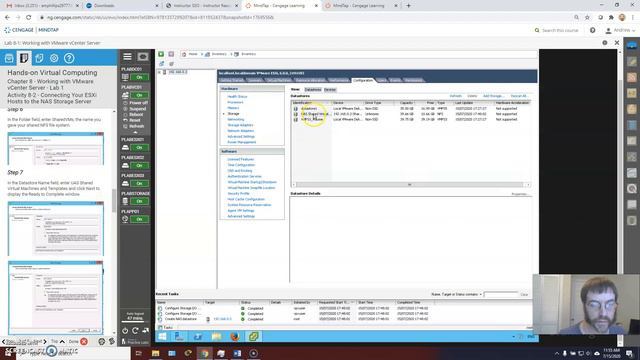
Task: Switch to the Configuration tab
Action: pos(362,80)
